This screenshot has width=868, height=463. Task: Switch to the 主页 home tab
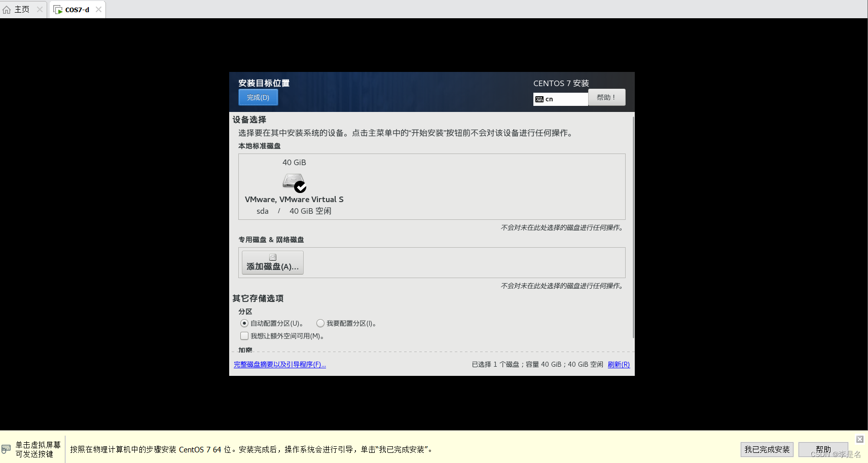pos(22,9)
